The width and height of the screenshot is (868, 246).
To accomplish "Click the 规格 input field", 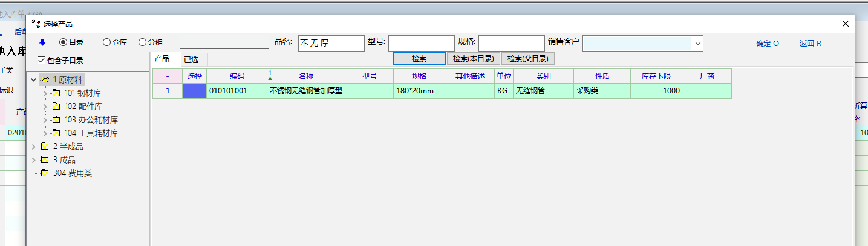I will [x=511, y=43].
